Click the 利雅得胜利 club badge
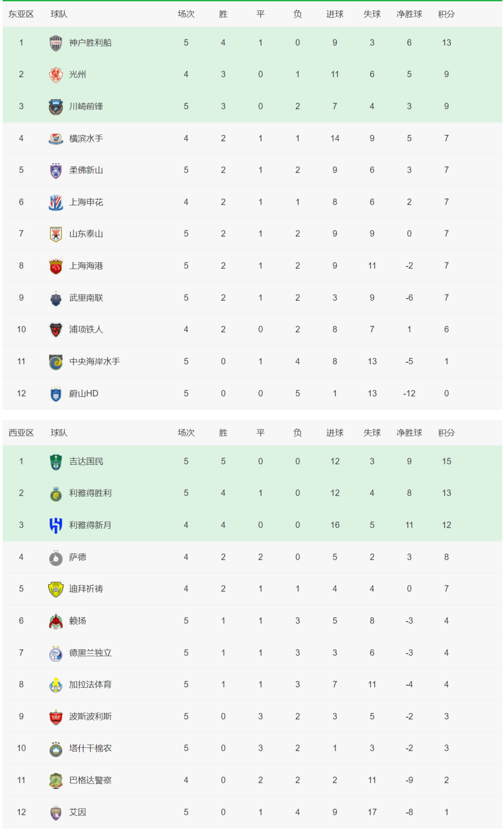 click(x=56, y=494)
